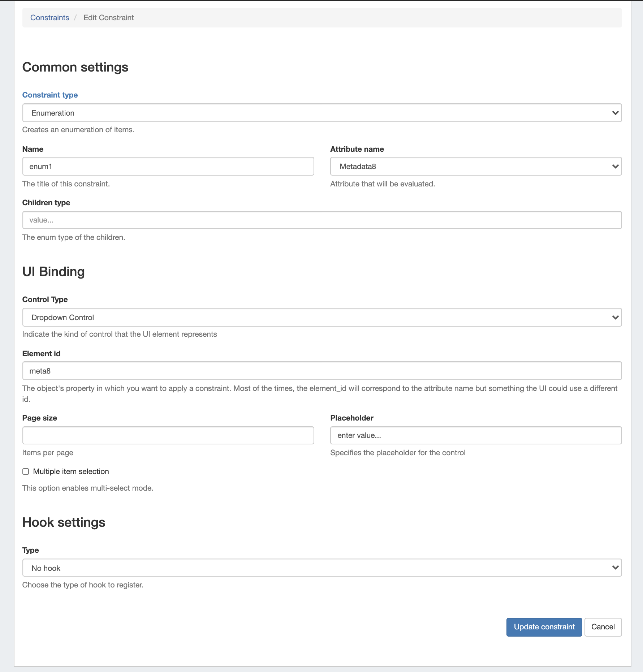Click the blue Constraint type label
Image resolution: width=643 pixels, height=672 pixels.
pyautogui.click(x=50, y=95)
